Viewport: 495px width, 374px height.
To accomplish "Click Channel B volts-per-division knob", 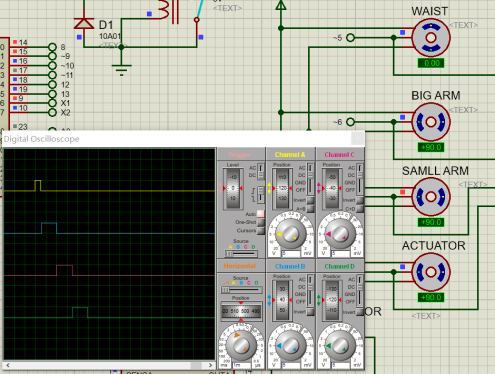I will click(290, 346).
